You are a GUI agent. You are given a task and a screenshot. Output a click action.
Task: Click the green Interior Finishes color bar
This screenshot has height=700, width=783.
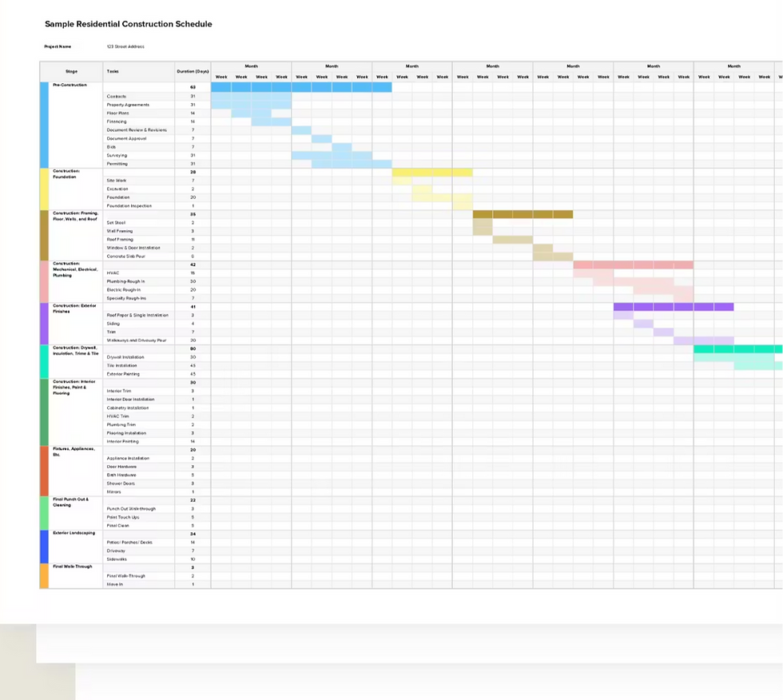(x=45, y=412)
